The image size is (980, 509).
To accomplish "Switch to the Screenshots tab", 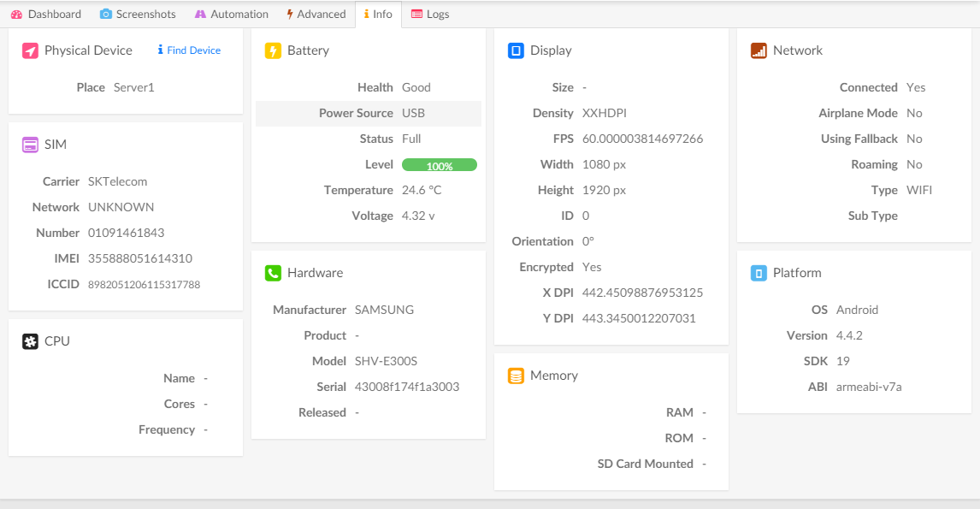I will 138,14.
